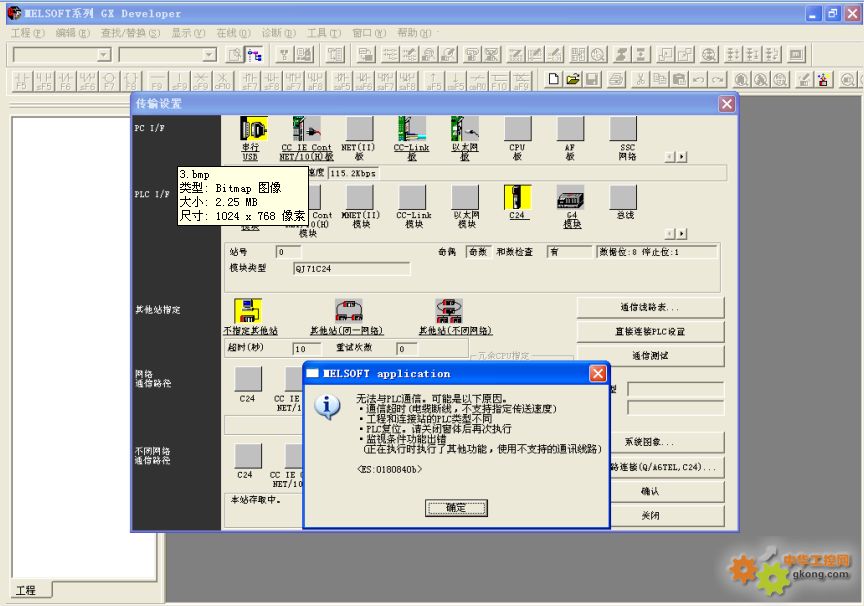Insert horizontal line with F9 ladder icon
The width and height of the screenshot is (864, 606).
[x=157, y=81]
